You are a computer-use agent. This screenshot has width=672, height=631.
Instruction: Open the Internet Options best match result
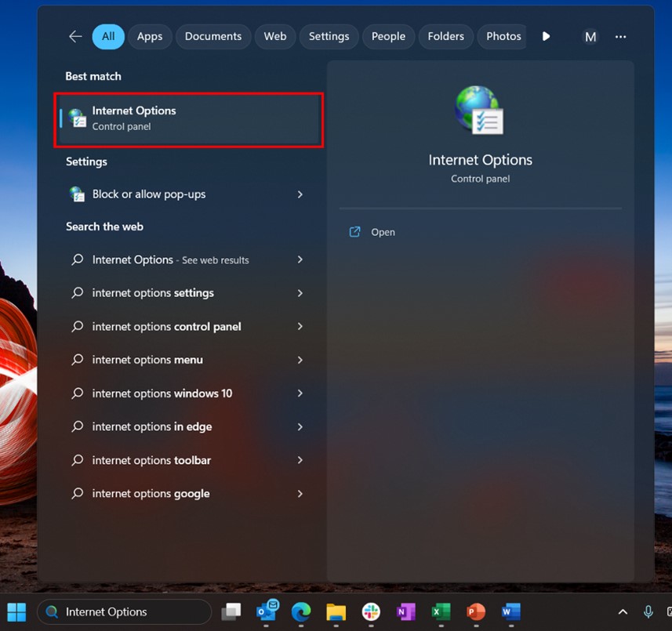pyautogui.click(x=188, y=118)
